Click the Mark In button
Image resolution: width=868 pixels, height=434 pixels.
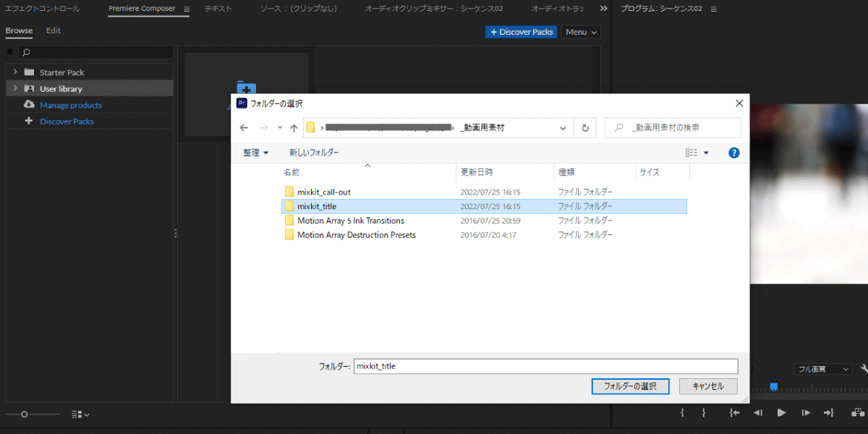coord(681,413)
